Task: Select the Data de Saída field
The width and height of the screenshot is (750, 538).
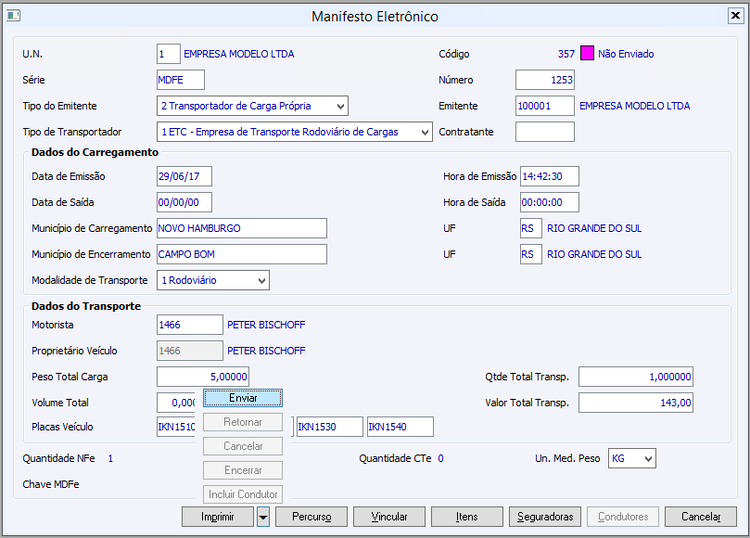Action: tap(184, 202)
